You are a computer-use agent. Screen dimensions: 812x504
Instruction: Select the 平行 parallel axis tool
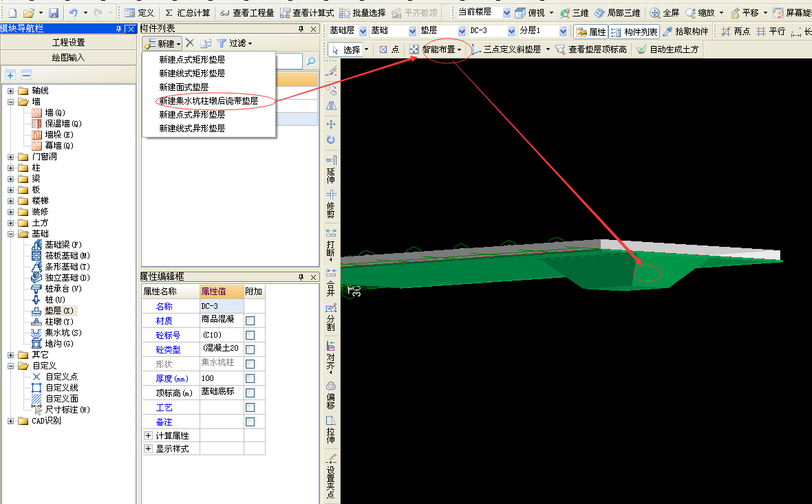click(771, 32)
